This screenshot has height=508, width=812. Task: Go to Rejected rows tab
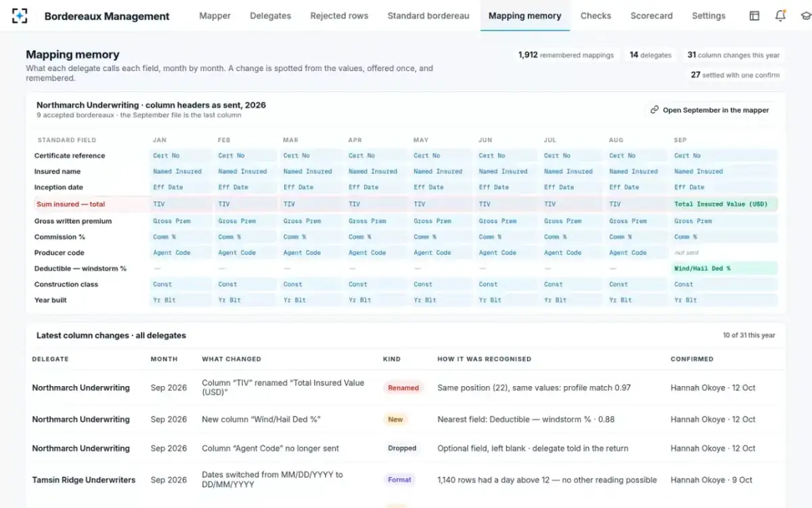(340, 16)
